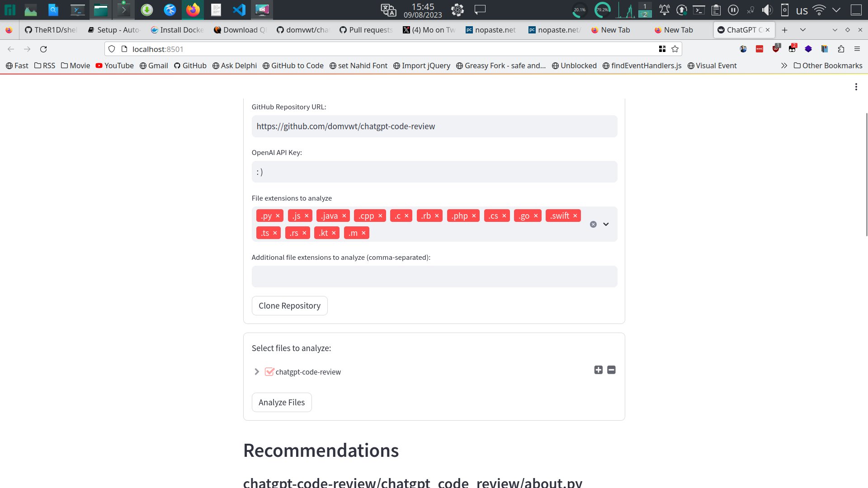Screen dimensions: 868x488
Task: Reload the localhost page
Action: pyautogui.click(x=43, y=49)
